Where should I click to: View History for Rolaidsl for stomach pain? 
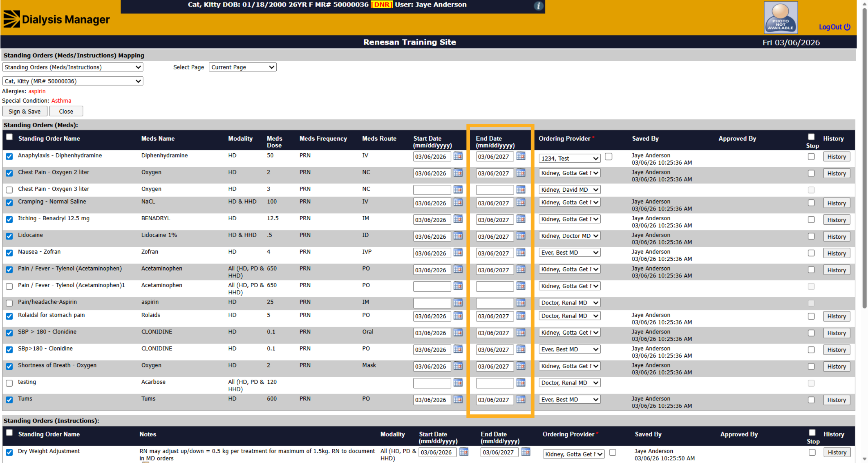tap(837, 316)
